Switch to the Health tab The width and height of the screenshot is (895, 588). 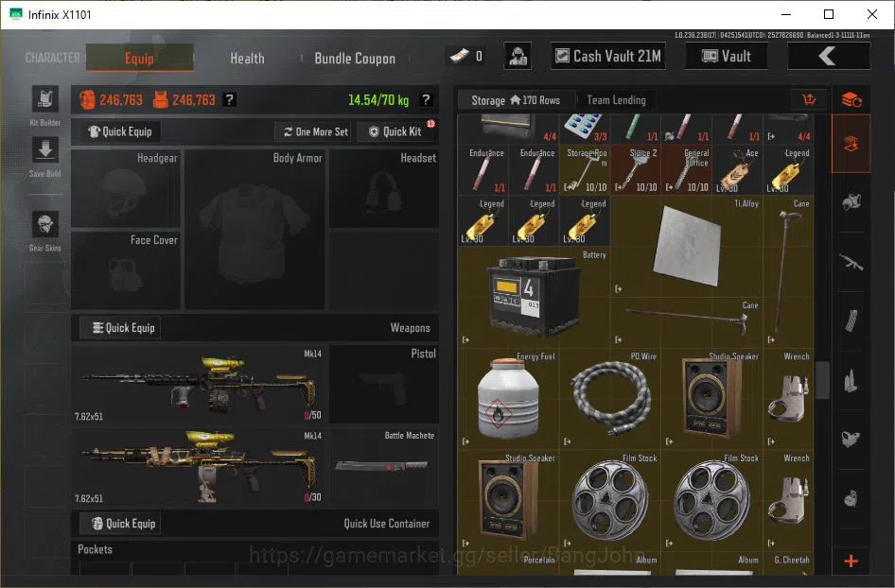(247, 59)
